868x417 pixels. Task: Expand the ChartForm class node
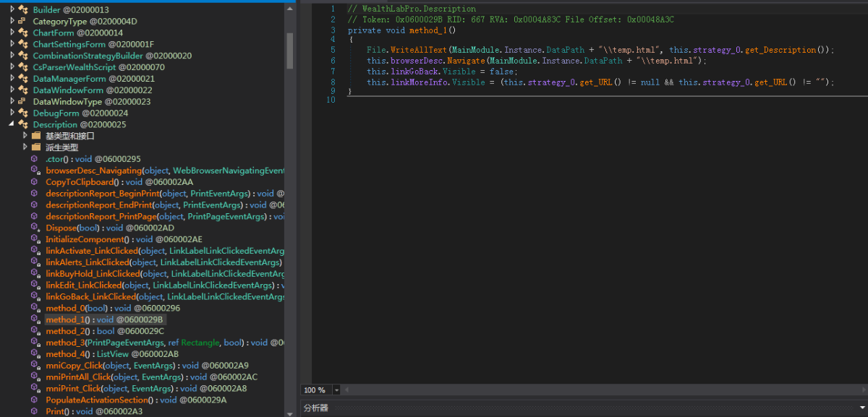click(12, 33)
